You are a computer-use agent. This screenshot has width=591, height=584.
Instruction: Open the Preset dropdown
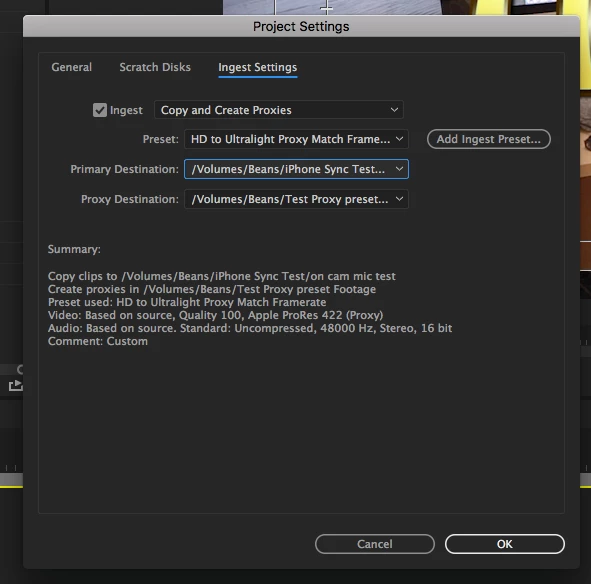[x=296, y=139]
